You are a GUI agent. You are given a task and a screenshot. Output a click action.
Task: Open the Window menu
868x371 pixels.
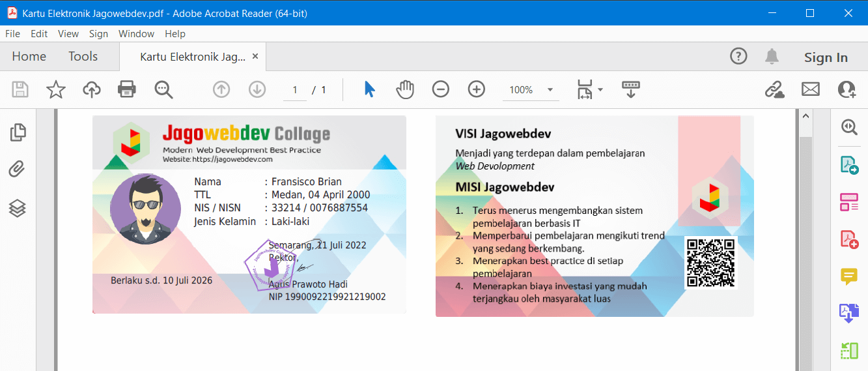[x=137, y=34]
